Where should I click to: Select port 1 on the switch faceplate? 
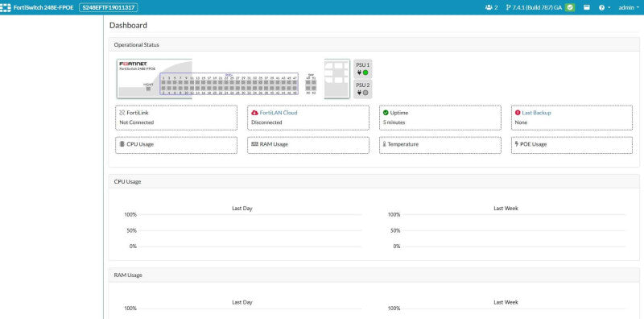[x=163, y=82]
